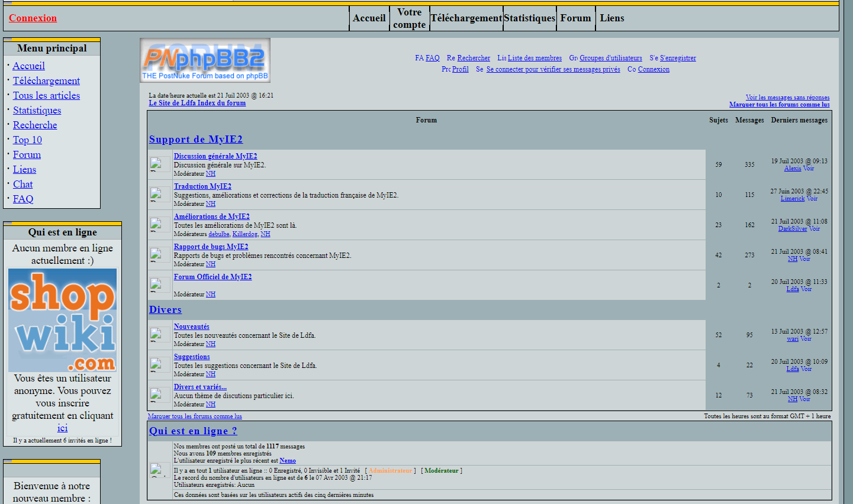
Task: Open Le Site de Ldfa Index du forum
Action: click(x=197, y=103)
